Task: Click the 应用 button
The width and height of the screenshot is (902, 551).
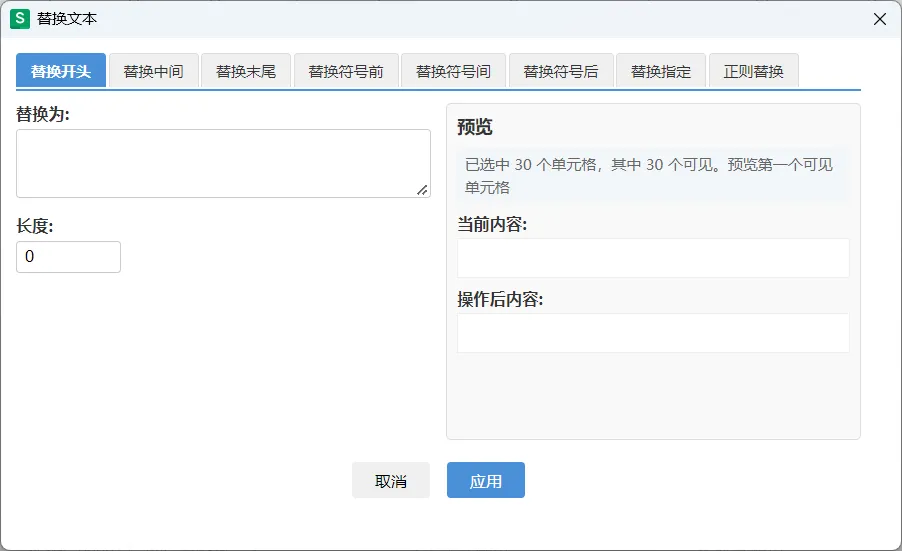Action: (x=486, y=480)
